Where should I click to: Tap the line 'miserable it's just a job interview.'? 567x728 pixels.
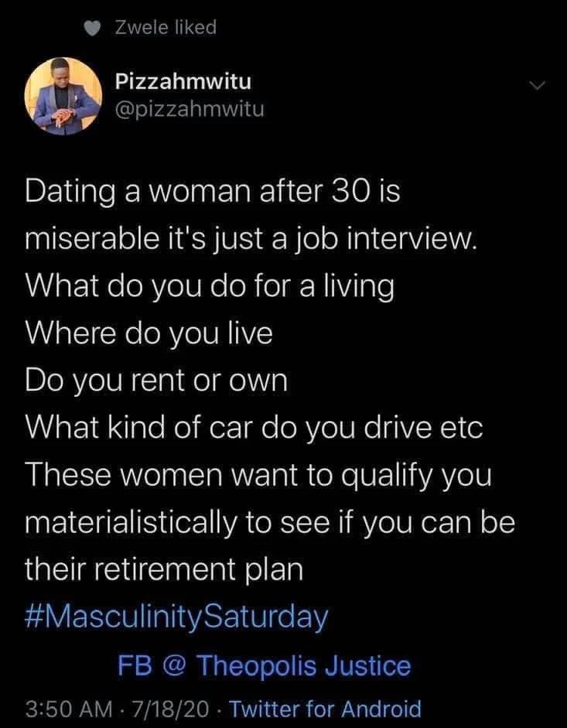[x=251, y=239]
